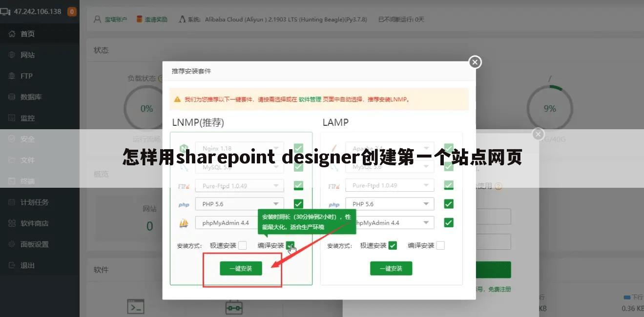Screen dimensions: 644x317
Task: Click the 9% usage gauge on the right
Action: click(x=550, y=108)
